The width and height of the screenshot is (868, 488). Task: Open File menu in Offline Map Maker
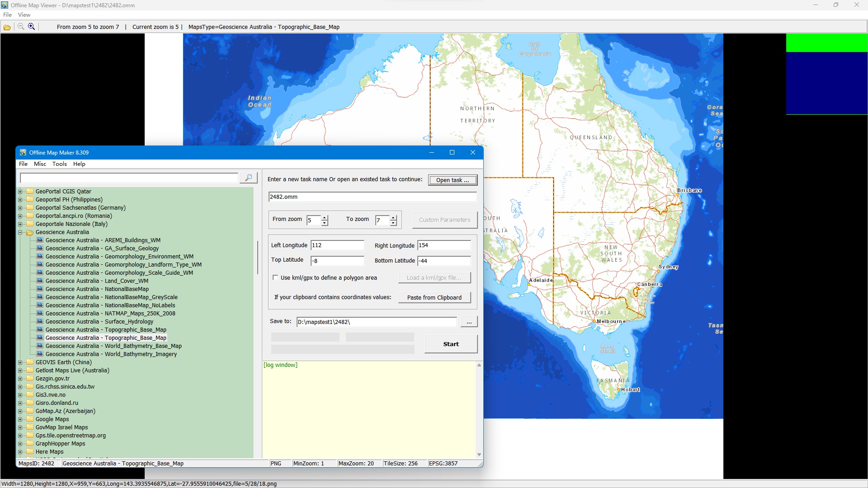coord(23,164)
